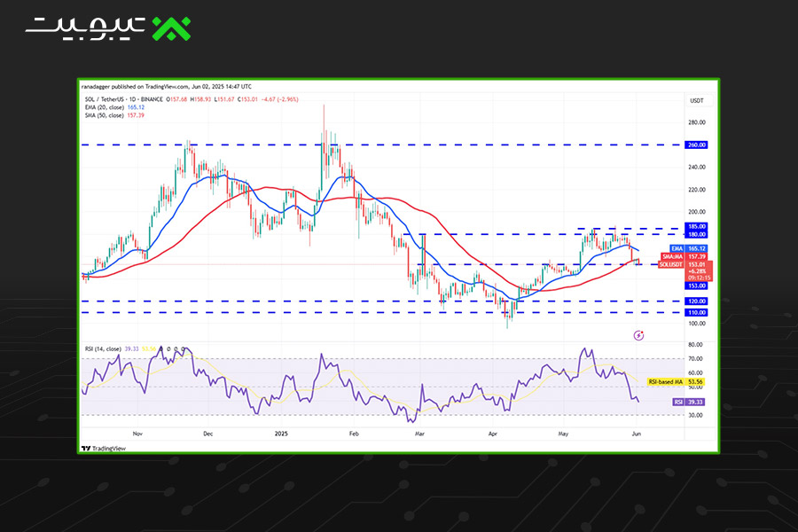Click the Dec label on time axis
This screenshot has height=532, width=798.
point(208,434)
